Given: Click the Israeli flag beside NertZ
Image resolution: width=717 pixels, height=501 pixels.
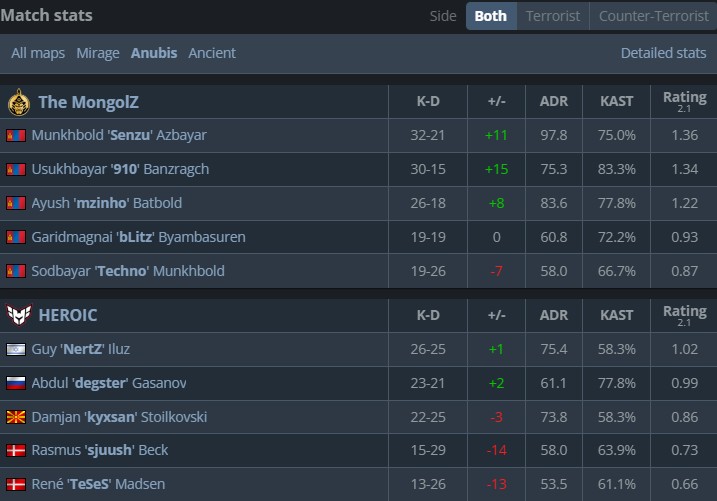Looking at the screenshot, I should click(15, 349).
